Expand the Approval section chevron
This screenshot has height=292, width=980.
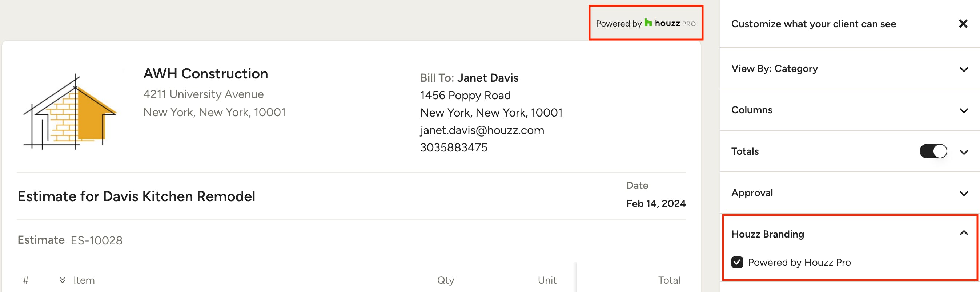click(964, 194)
